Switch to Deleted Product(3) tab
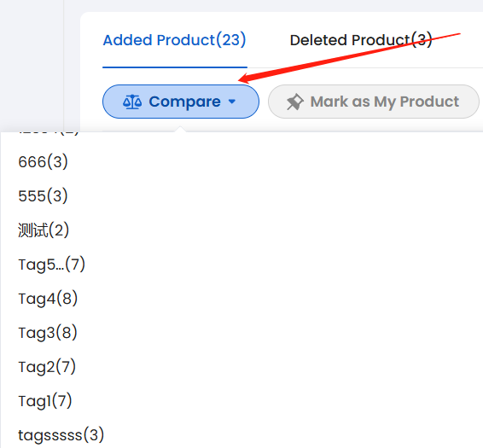Image resolution: width=483 pixels, height=448 pixels. tap(361, 40)
